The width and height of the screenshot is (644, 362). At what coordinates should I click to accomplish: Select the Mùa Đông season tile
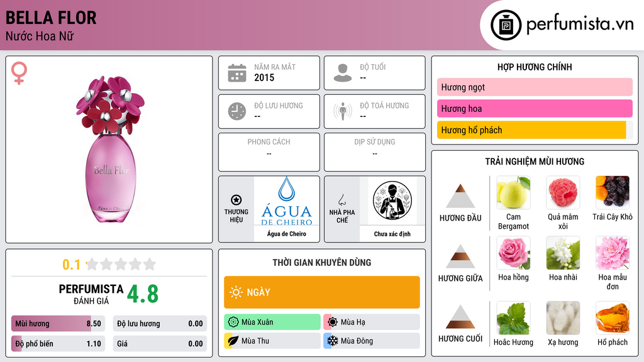click(x=372, y=341)
